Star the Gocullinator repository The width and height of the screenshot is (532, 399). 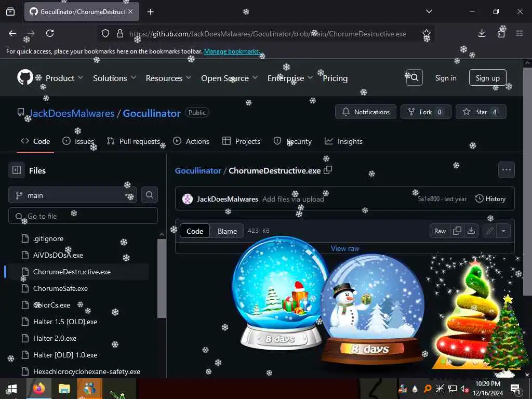point(481,112)
